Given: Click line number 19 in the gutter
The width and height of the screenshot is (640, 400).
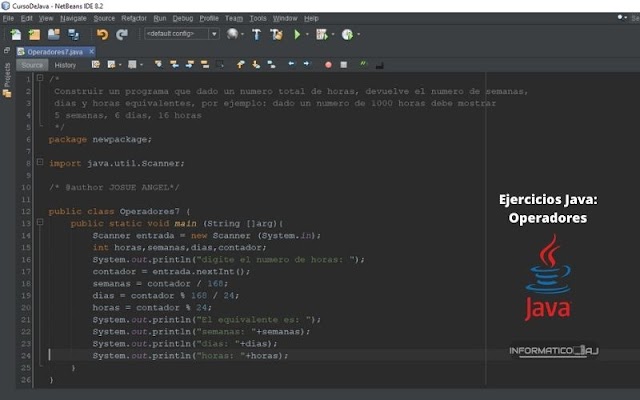Looking at the screenshot, I should click(x=26, y=295).
